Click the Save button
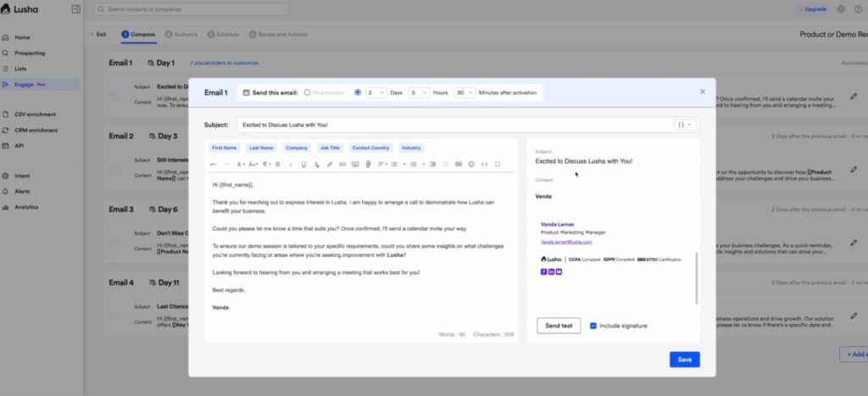This screenshot has width=868, height=396. [x=684, y=360]
